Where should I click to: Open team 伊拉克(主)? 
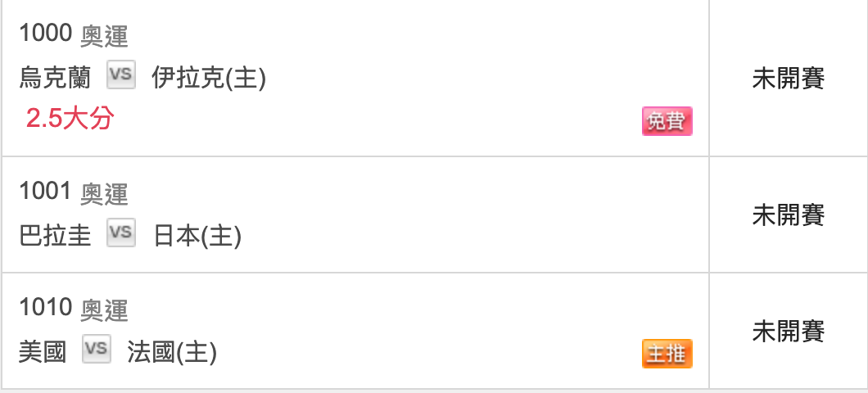tap(210, 79)
